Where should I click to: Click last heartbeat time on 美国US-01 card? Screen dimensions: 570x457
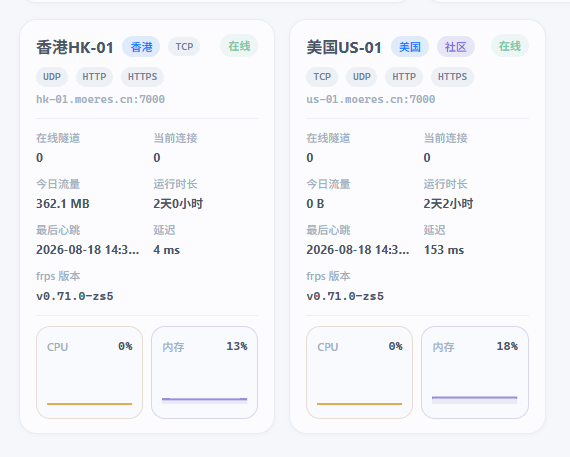[x=358, y=250]
